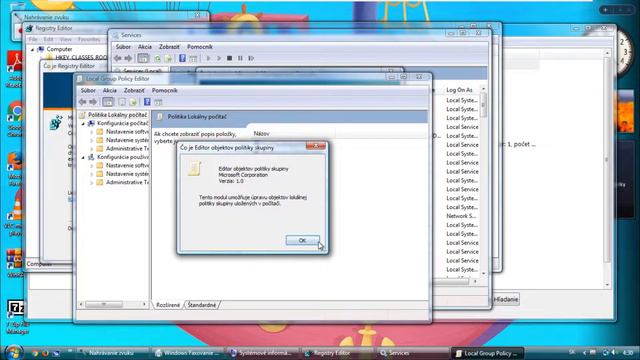Switch to Nahrávanie zvuku taskbar button
The width and height of the screenshot is (640, 360).
111,353
